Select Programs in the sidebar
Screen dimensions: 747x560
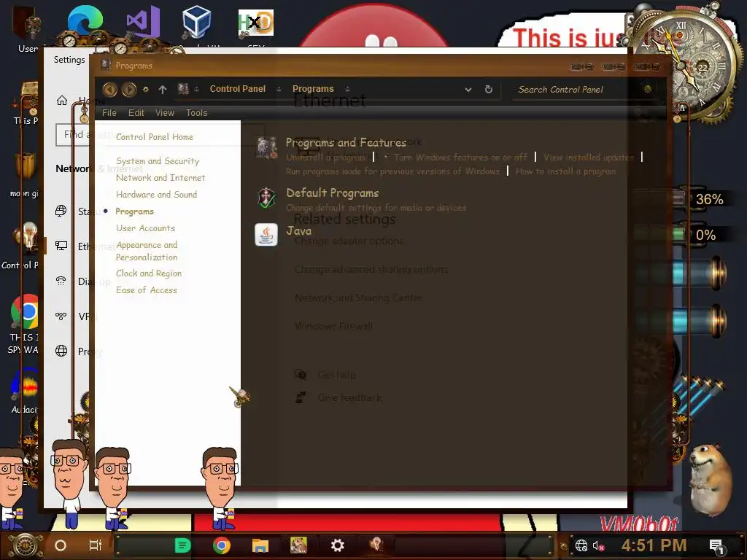(134, 211)
